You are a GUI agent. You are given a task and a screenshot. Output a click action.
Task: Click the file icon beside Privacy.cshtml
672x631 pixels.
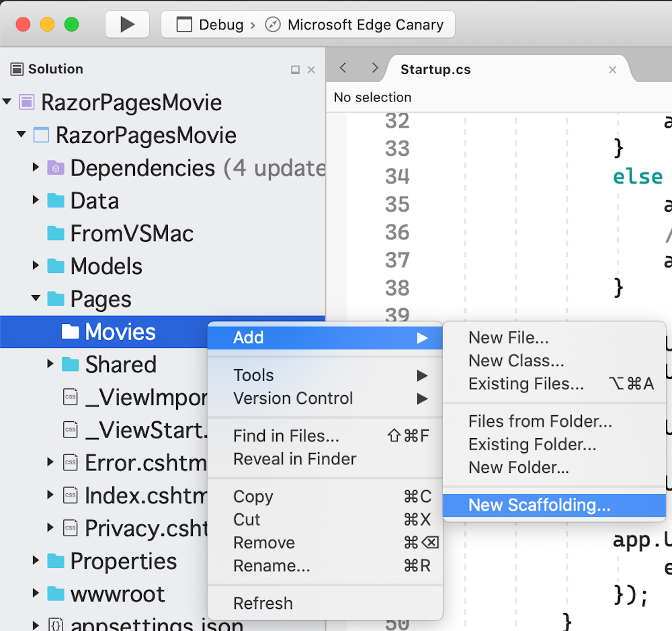(70, 528)
